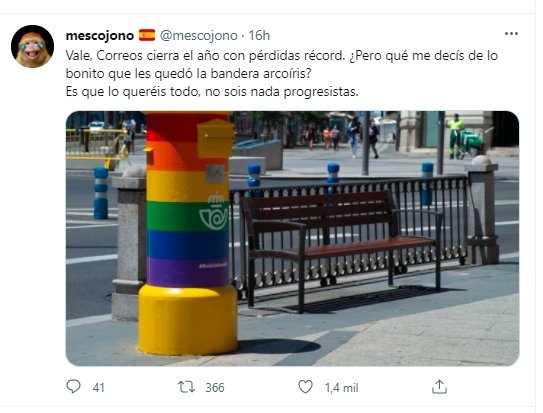The width and height of the screenshot is (543, 413).
Task: Click the tweet text starting with Vale, Correos
Action: coord(282,73)
